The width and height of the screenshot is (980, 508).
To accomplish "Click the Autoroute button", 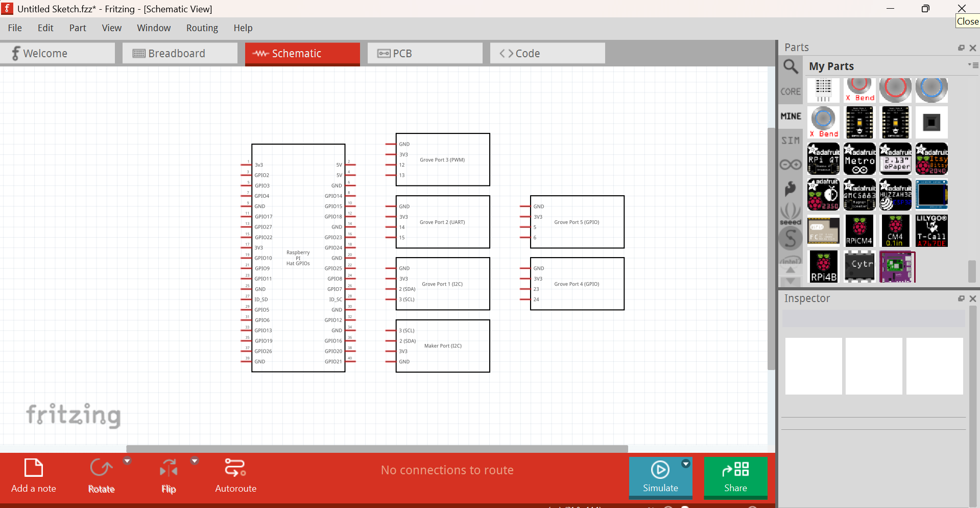I will click(x=236, y=476).
